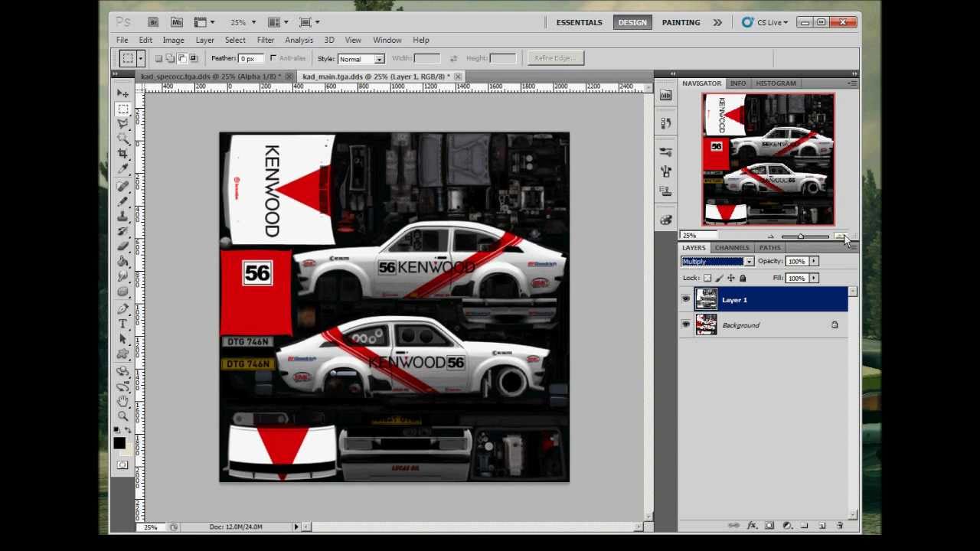Select the Brush tool

coord(122,201)
